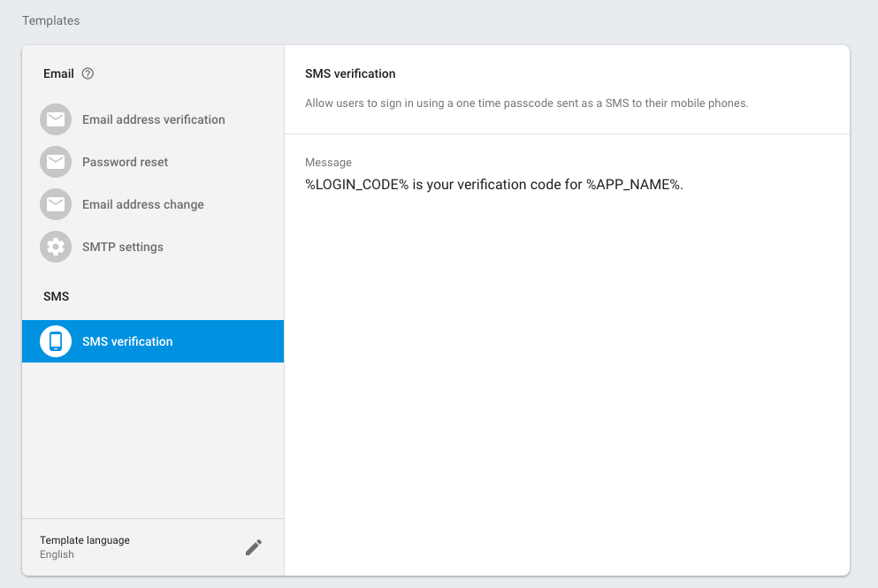Image resolution: width=878 pixels, height=588 pixels.
Task: Click the Templates page heading
Action: pos(50,19)
